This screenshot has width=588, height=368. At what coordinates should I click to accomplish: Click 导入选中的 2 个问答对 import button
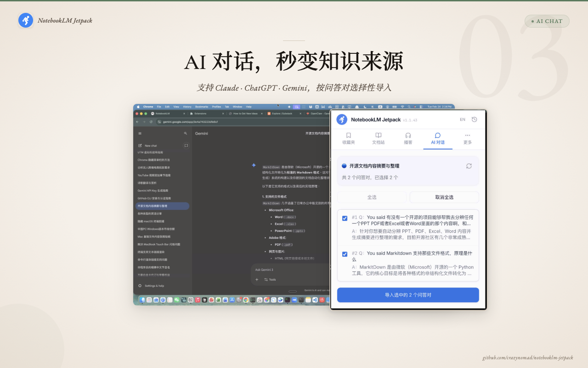(408, 295)
